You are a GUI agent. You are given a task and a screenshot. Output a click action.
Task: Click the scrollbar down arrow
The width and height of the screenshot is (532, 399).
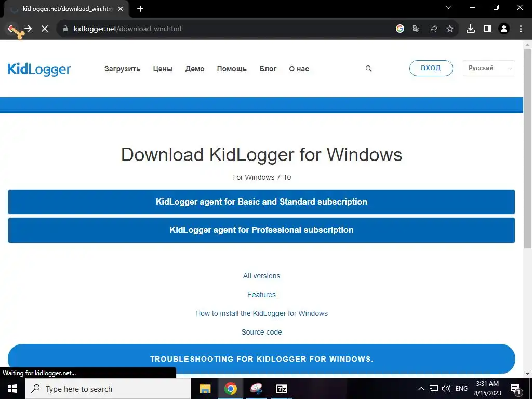[x=528, y=374]
